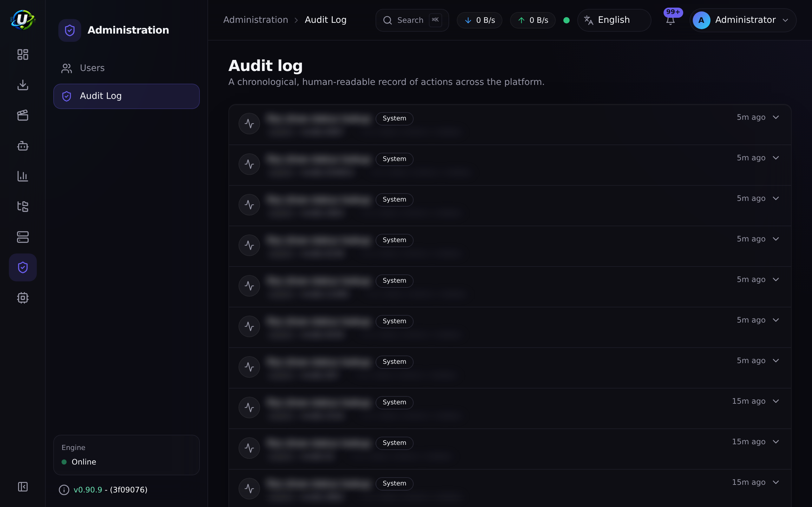Viewport: 812px width, 507px height.
Task: Open the folder tree icon in sidebar
Action: [23, 207]
